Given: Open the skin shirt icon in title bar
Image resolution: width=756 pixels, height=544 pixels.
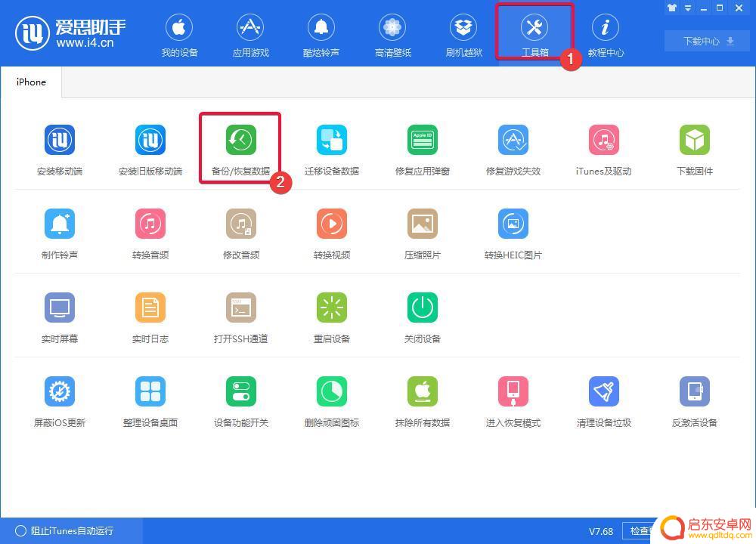Looking at the screenshot, I should [671, 8].
